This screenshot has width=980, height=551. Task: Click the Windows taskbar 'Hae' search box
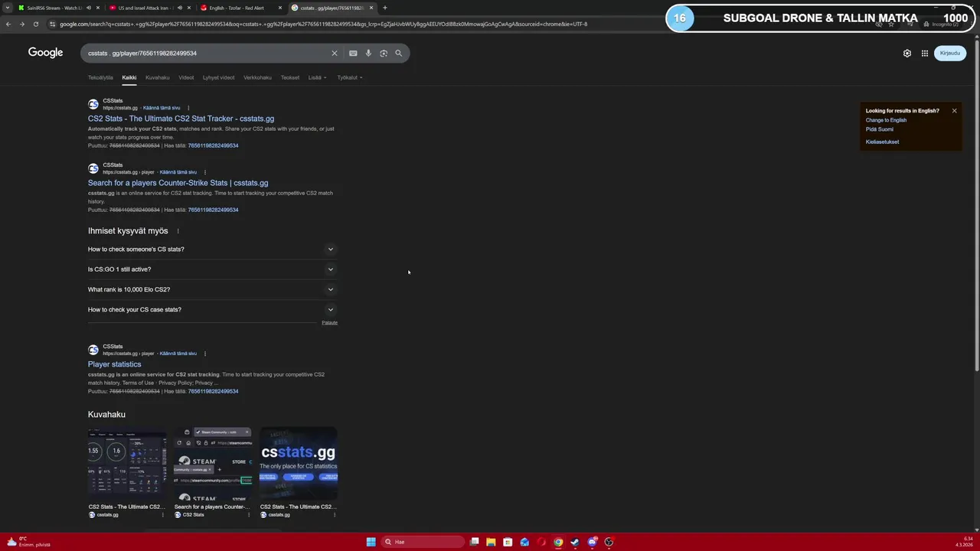423,542
